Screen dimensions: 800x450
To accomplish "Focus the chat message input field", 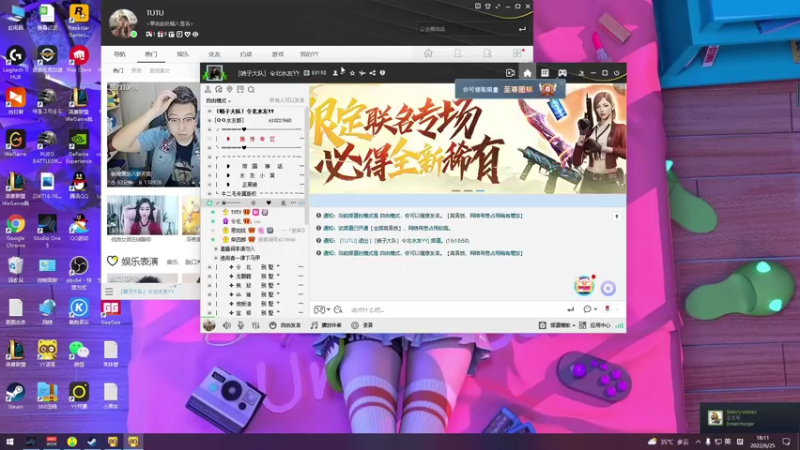I will coord(454,310).
